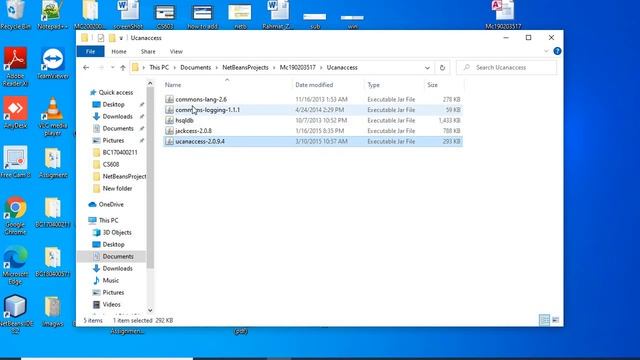The image size is (640, 360).
Task: Select Videos under This PC
Action: [111, 304]
